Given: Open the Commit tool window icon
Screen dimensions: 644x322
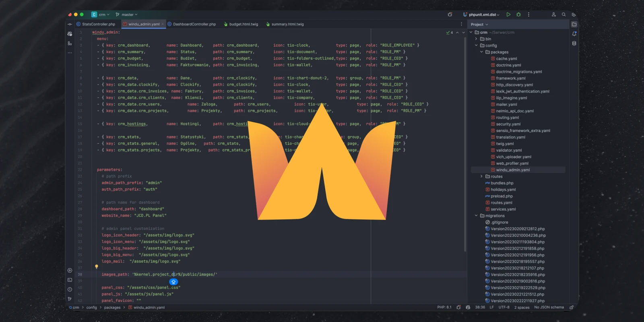Looking at the screenshot, I should point(70,24).
